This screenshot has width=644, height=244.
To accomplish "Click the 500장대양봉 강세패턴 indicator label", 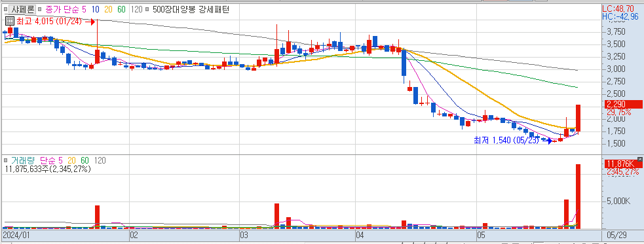I will [x=191, y=9].
